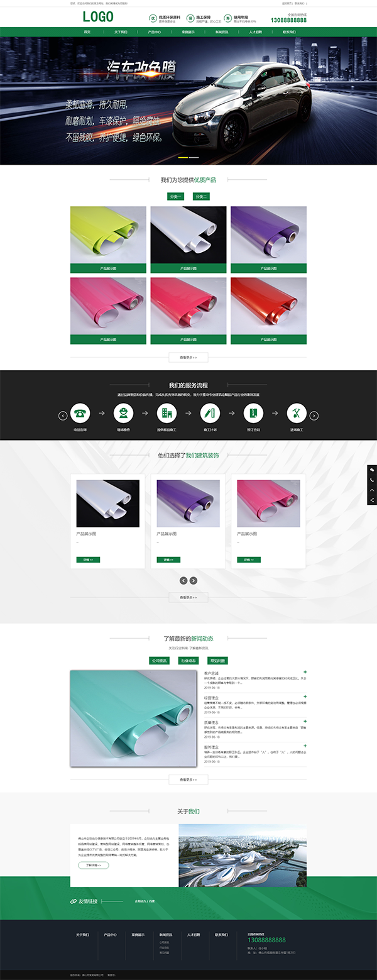This screenshot has height=980, width=377.
Task: Expand the 质量理念 news item plus
Action: [305, 721]
